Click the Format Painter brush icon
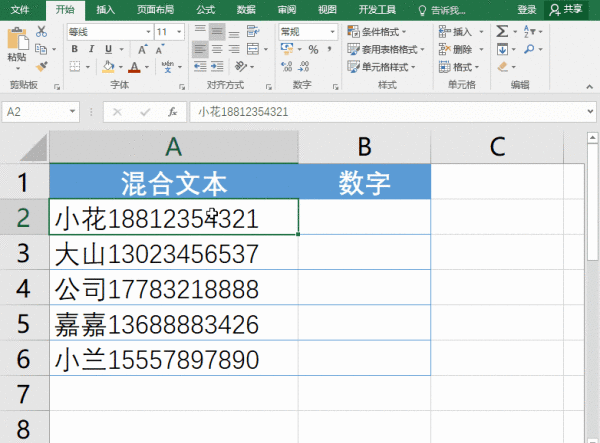The image size is (600, 443). click(x=41, y=66)
